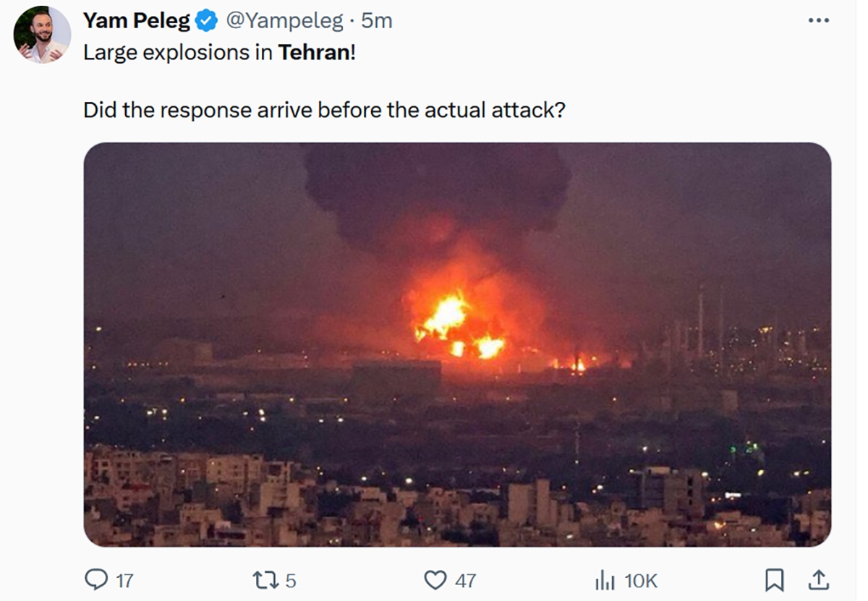Screen dimensions: 868x601
Task: Click the Yam Peleg display name
Action: (x=137, y=21)
